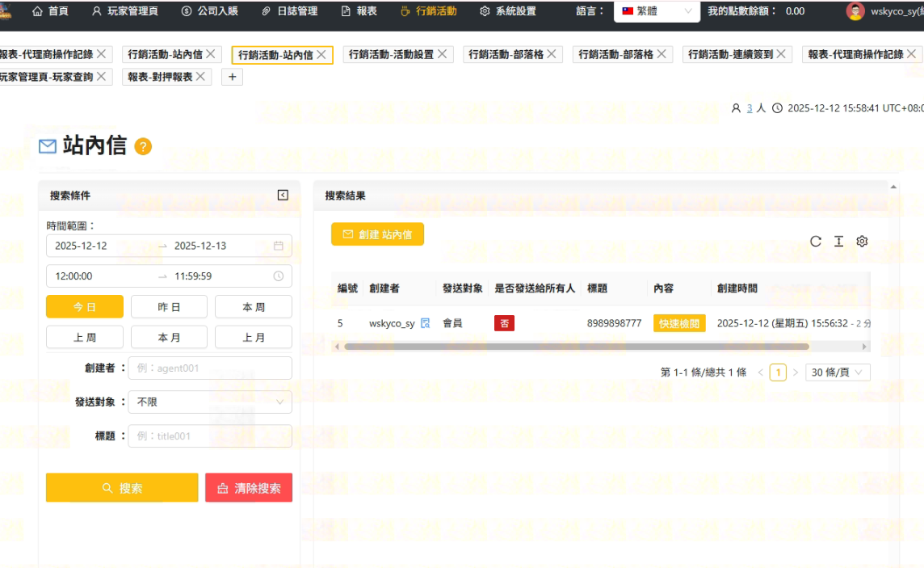Collapse the 搜索條件 panel
This screenshot has height=568, width=924.
(x=283, y=195)
